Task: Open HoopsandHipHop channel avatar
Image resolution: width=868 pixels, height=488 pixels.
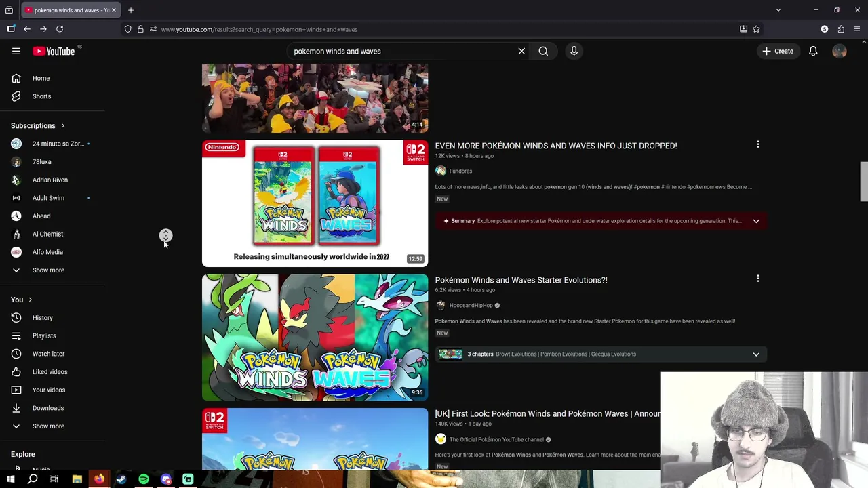Action: (x=441, y=305)
